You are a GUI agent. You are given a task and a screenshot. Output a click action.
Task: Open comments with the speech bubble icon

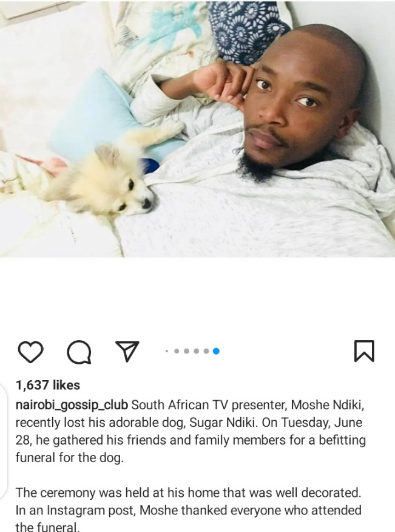coord(79,352)
